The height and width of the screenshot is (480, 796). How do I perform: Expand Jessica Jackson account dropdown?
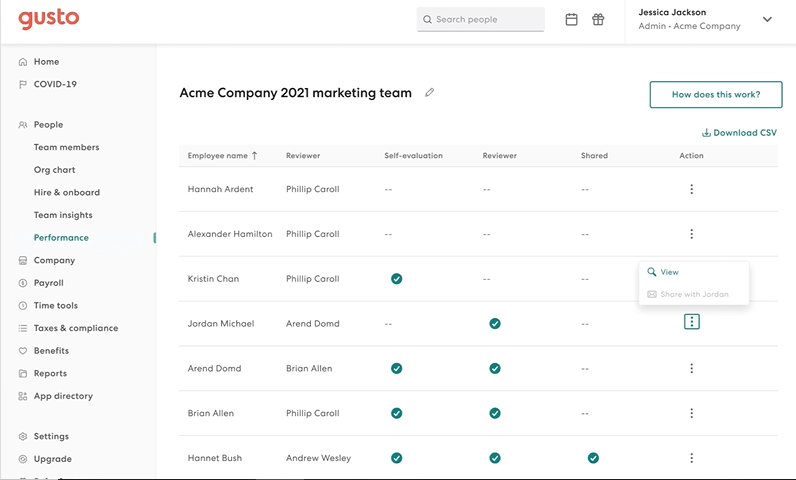pos(767,19)
